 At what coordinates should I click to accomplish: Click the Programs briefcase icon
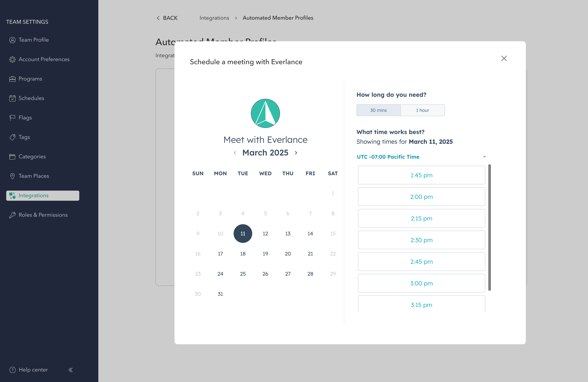pos(12,79)
